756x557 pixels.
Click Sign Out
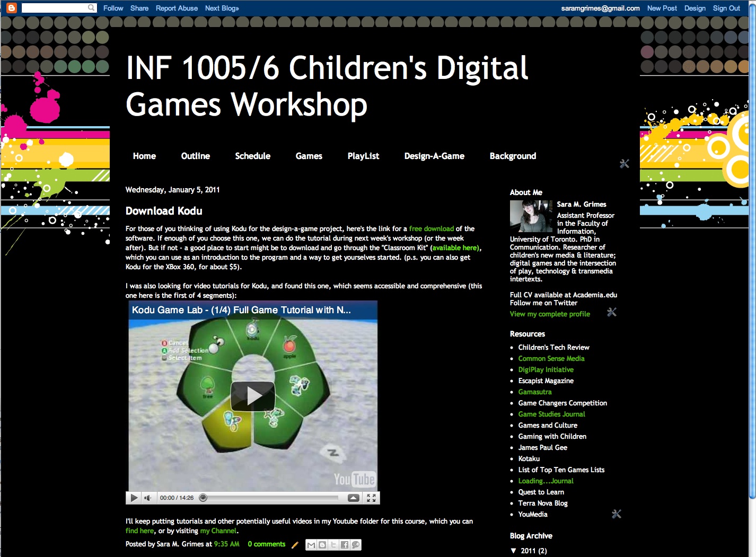click(726, 8)
